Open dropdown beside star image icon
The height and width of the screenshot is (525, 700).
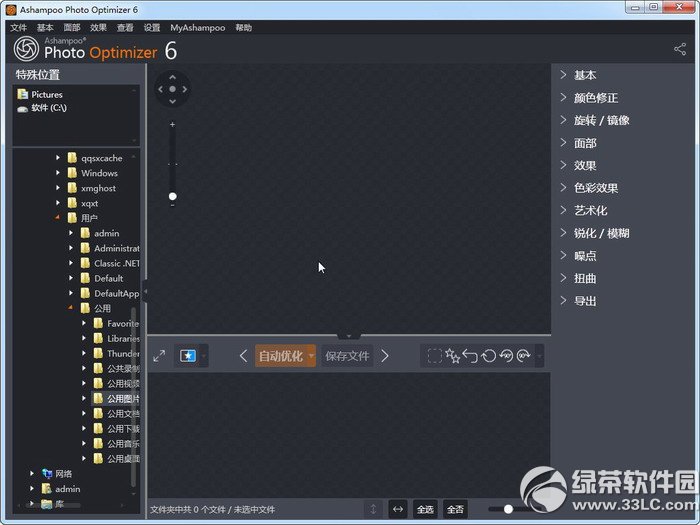tap(204, 356)
